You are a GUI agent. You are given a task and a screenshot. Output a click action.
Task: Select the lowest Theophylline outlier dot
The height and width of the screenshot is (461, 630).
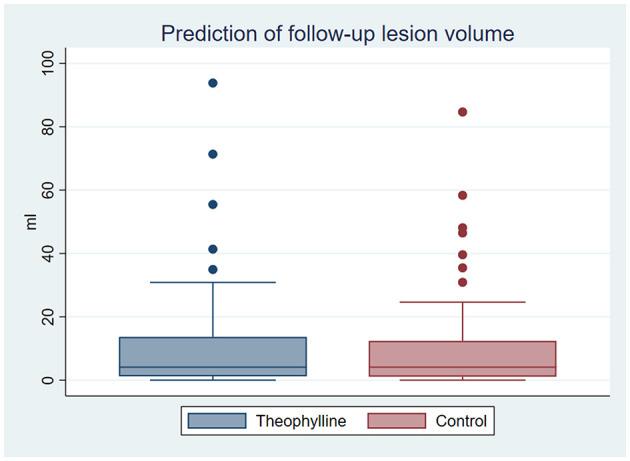click(x=213, y=269)
